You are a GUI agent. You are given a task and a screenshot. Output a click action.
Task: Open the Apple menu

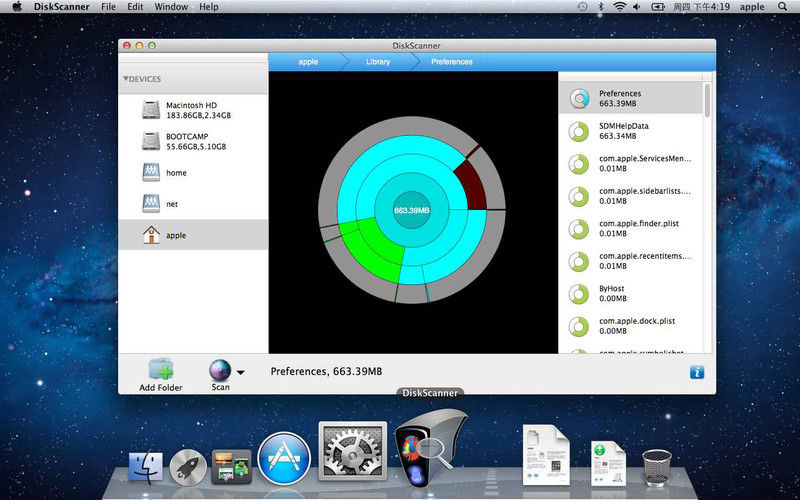point(17,7)
